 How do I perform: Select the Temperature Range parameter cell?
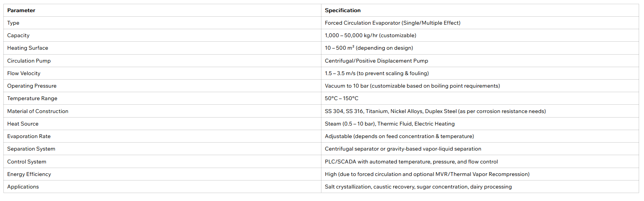click(x=32, y=98)
